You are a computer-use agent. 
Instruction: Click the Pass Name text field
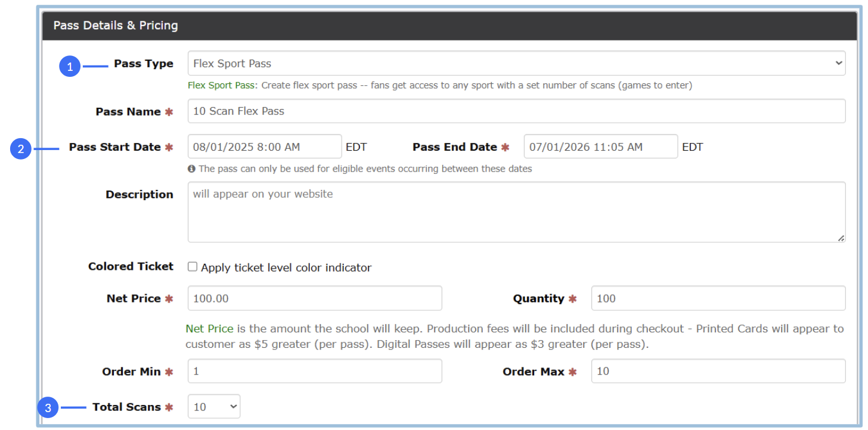pos(516,111)
